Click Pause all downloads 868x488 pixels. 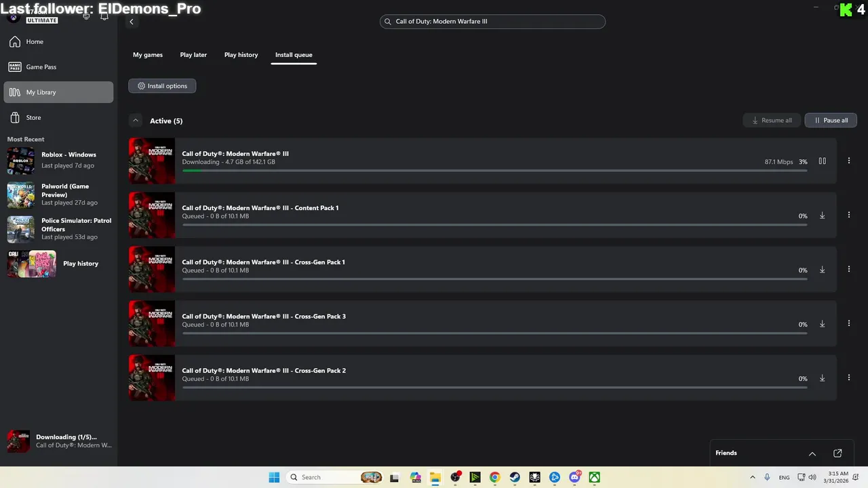click(x=831, y=121)
